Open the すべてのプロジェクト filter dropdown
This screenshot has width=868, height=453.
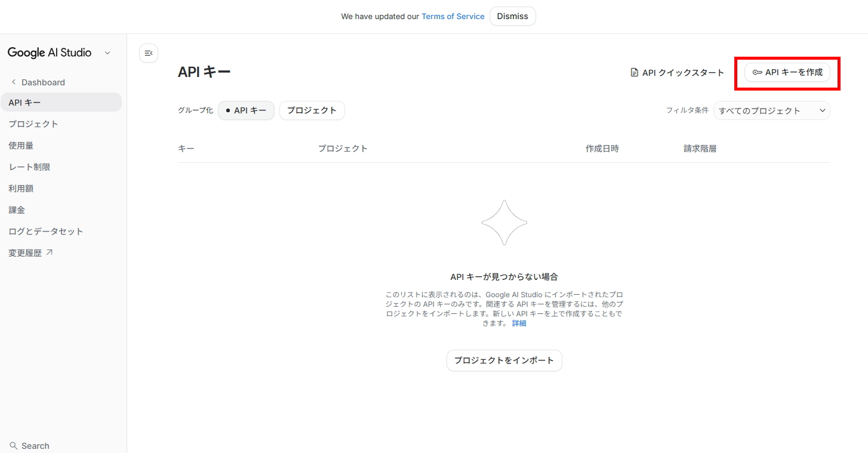pos(771,110)
